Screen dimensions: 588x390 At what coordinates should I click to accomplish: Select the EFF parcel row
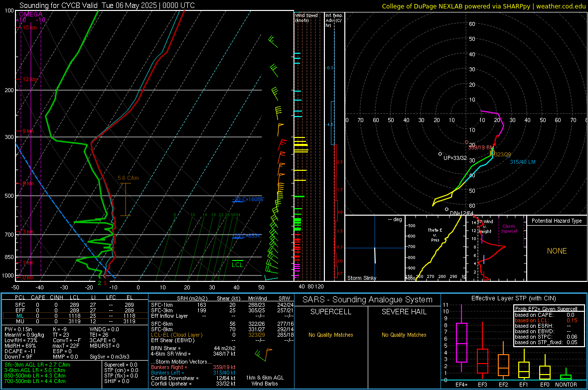click(75, 310)
